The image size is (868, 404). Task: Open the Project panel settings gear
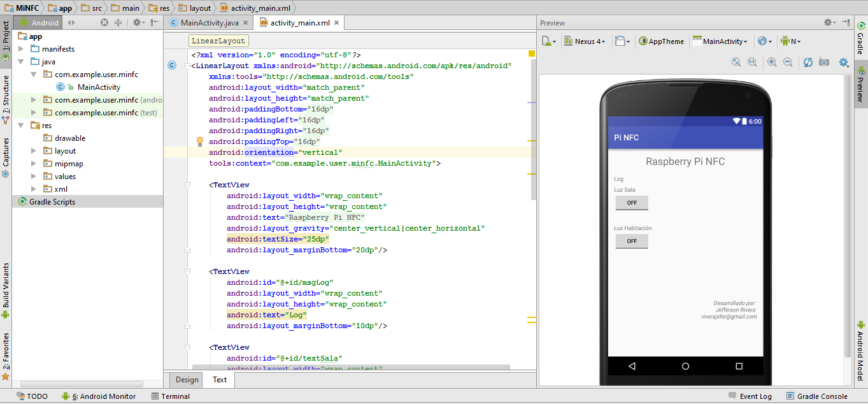pos(138,22)
